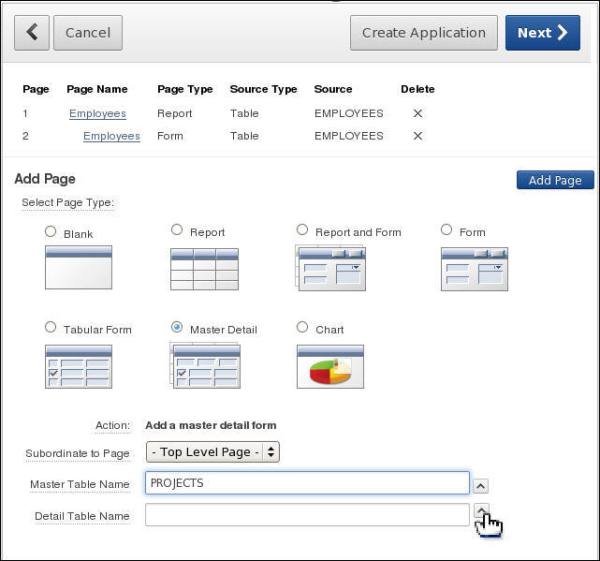Select the Chart radio button

click(302, 327)
